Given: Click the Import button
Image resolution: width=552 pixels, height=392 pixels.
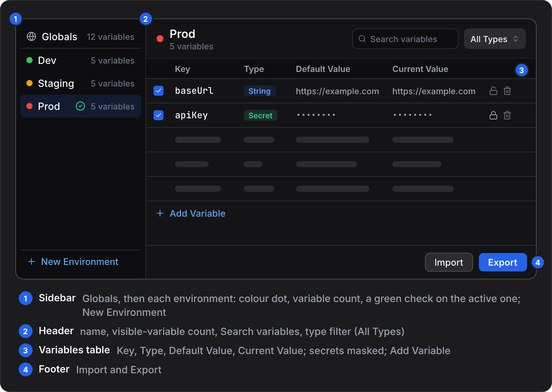Looking at the screenshot, I should [x=449, y=262].
